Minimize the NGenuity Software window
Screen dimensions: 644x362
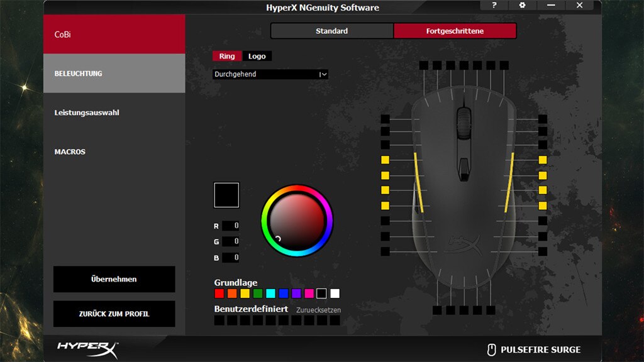551,5
